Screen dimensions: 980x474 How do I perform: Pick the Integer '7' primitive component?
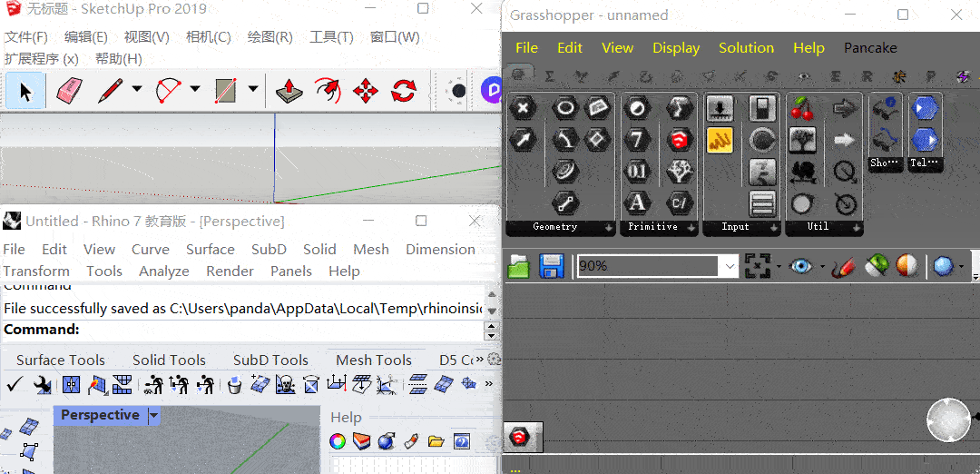click(637, 140)
